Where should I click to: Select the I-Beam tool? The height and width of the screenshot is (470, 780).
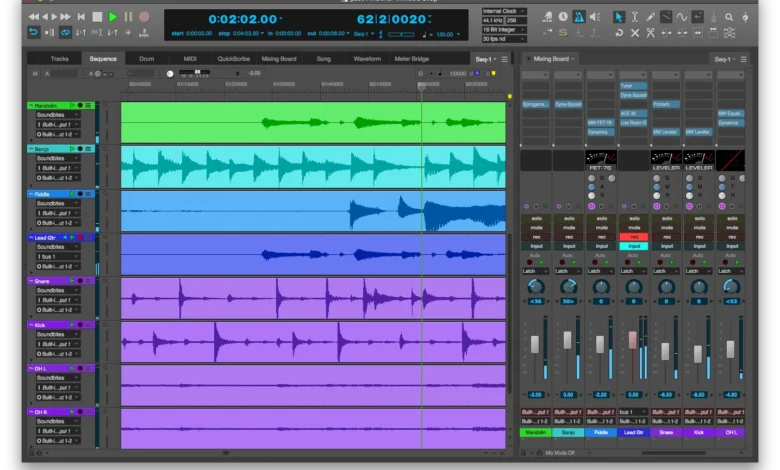click(635, 17)
